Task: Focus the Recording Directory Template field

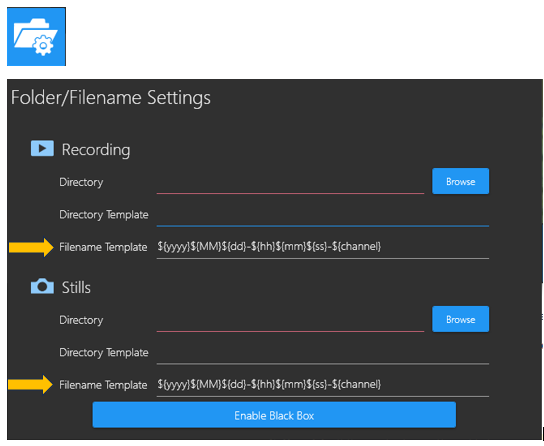Action: (x=323, y=215)
